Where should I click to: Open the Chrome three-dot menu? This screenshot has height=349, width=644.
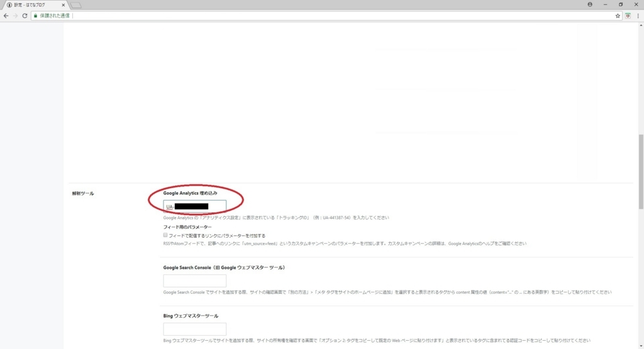[638, 16]
